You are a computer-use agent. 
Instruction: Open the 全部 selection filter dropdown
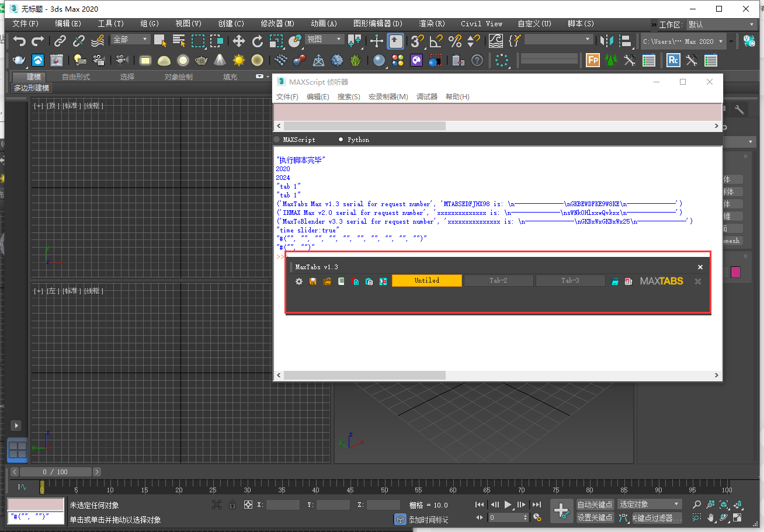pyautogui.click(x=131, y=39)
